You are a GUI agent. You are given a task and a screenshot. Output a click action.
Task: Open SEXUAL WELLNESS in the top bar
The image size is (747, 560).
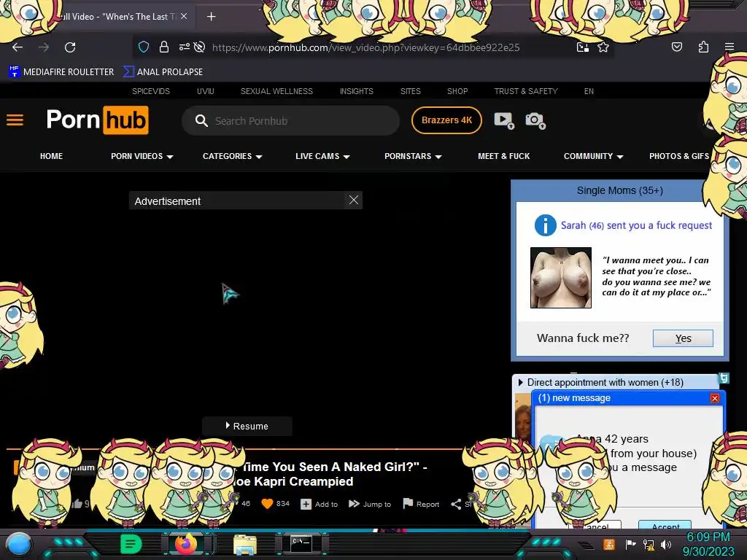276,91
